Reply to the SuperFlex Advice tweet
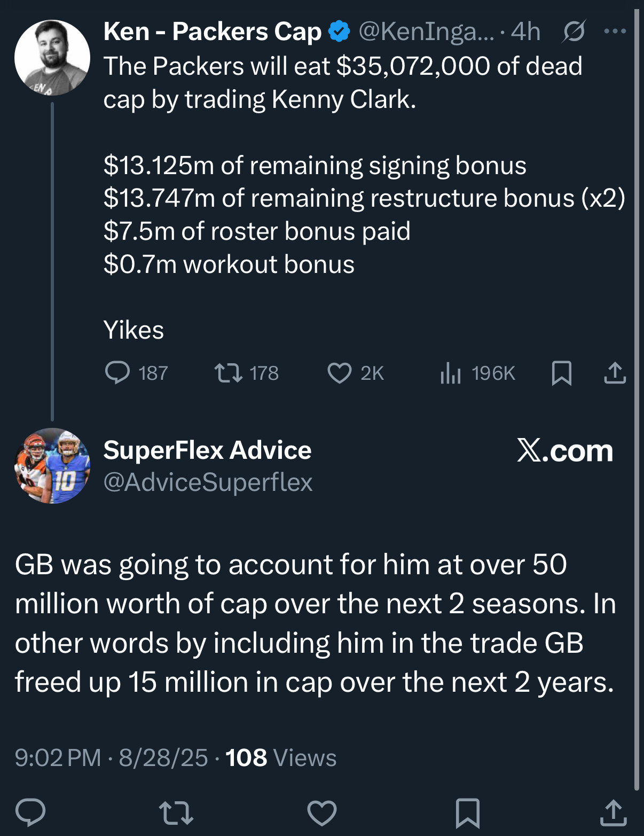Screen dimensions: 644x836 [x=30, y=812]
